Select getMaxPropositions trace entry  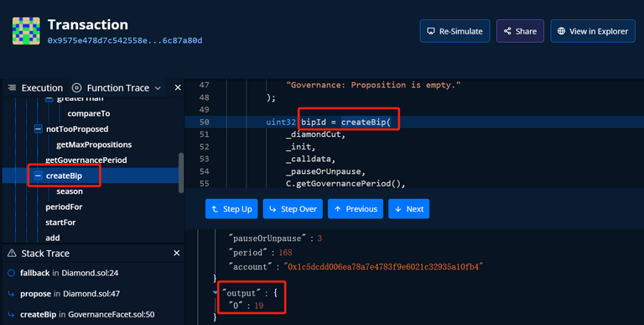[x=94, y=144]
